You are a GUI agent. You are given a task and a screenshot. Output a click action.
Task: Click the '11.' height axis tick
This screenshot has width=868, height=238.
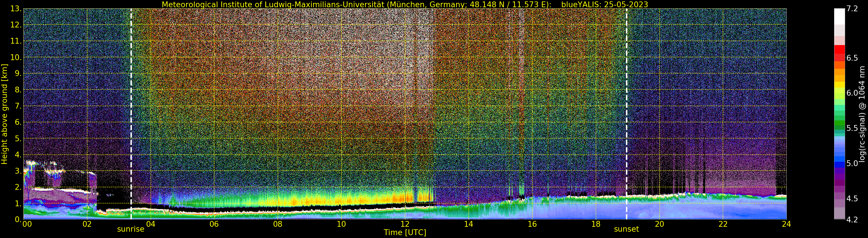click(x=16, y=41)
